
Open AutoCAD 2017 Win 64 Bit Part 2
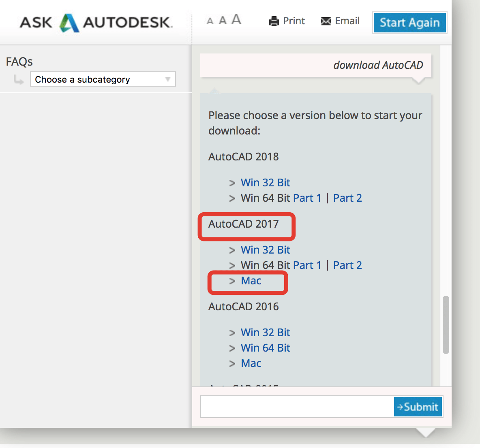[x=347, y=265]
